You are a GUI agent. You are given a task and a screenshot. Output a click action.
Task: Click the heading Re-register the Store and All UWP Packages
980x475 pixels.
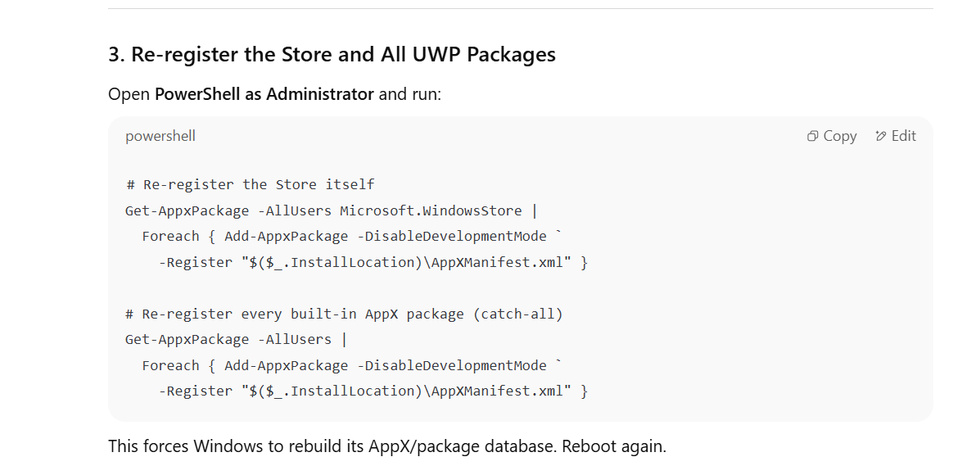[332, 54]
